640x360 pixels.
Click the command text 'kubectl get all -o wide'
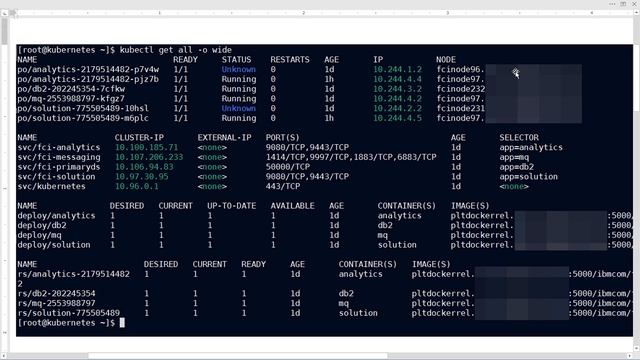coord(176,50)
